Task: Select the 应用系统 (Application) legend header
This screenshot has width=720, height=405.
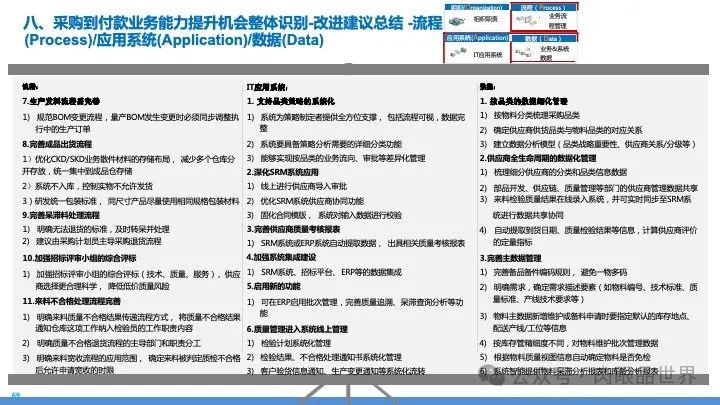Action: 477,38
